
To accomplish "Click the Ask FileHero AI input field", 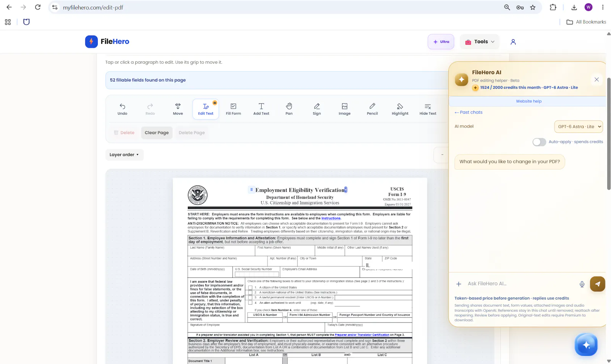I will [x=521, y=284].
